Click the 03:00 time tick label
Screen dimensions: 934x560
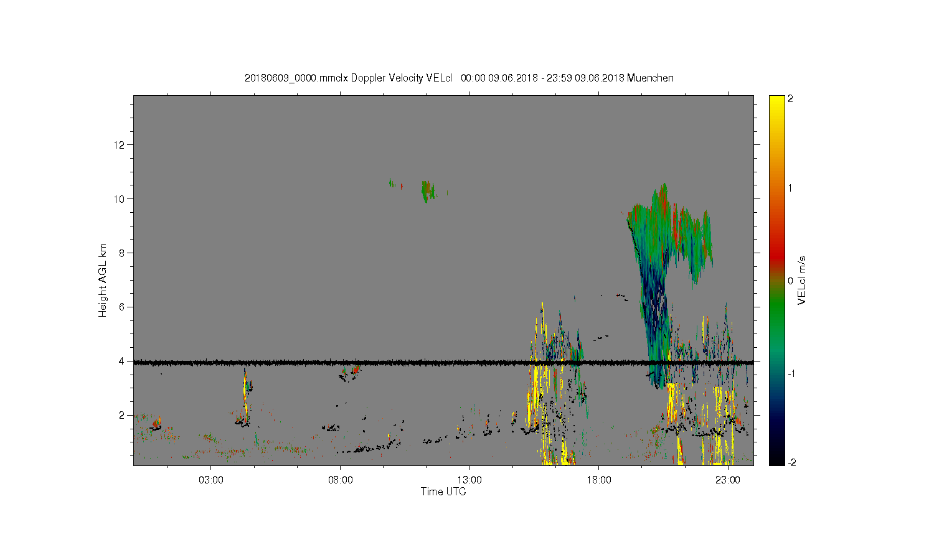point(210,480)
